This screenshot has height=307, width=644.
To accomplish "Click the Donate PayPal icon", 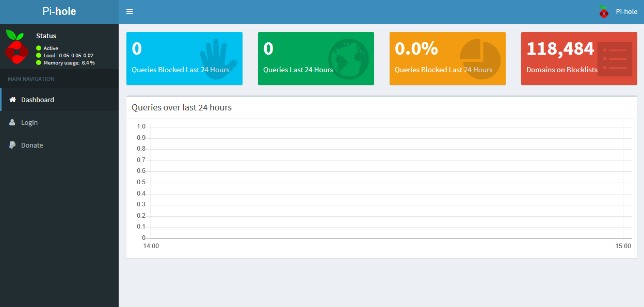I will pyautogui.click(x=12, y=145).
